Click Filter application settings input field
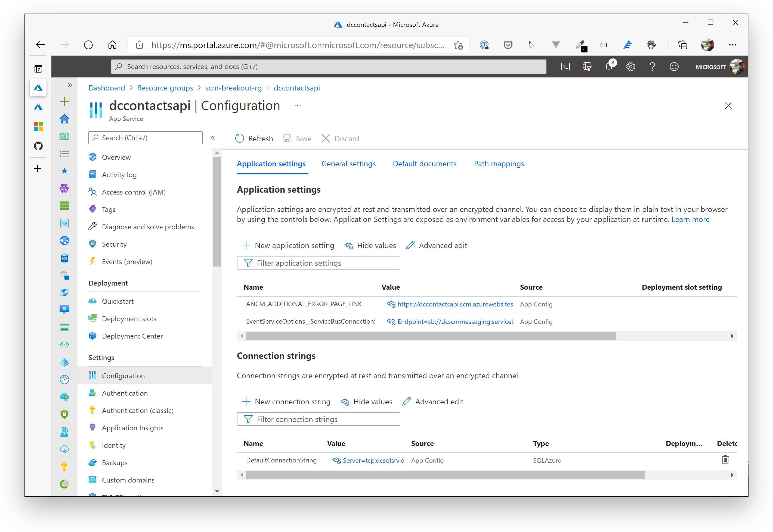The height and width of the screenshot is (532, 773). (x=318, y=263)
